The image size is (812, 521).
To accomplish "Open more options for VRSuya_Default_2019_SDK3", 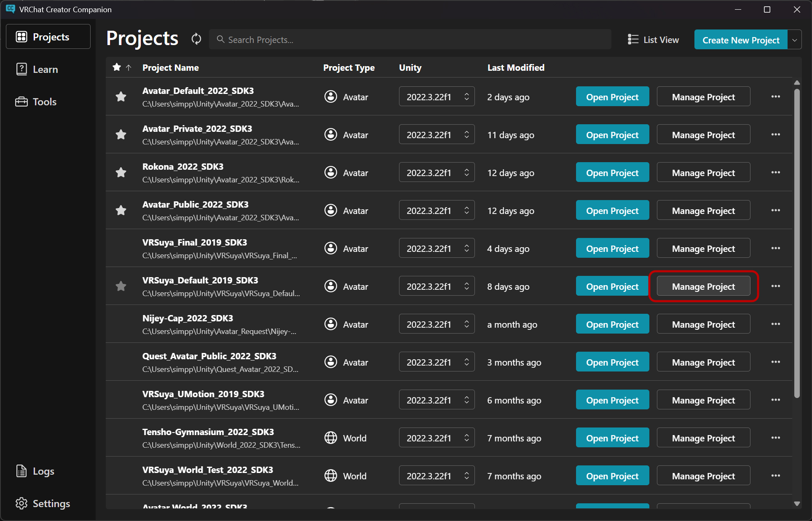I will 776,286.
